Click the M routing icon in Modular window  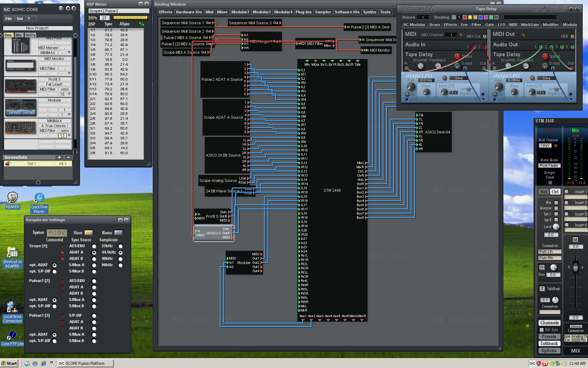[496, 17]
